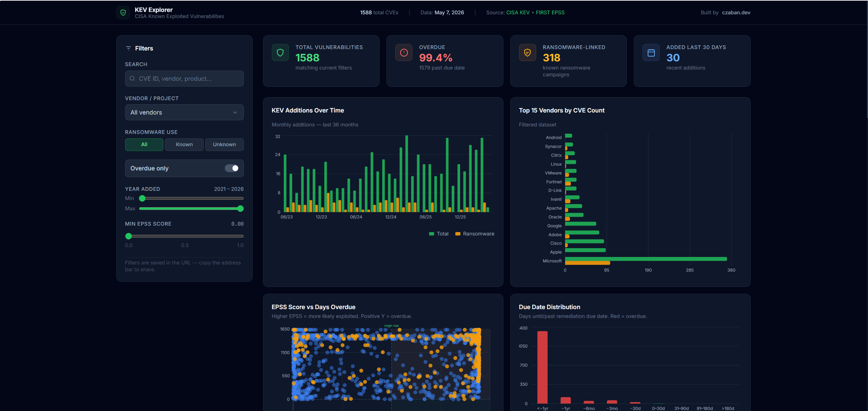
Task: Visit the czaban.dev author link
Action: 736,13
